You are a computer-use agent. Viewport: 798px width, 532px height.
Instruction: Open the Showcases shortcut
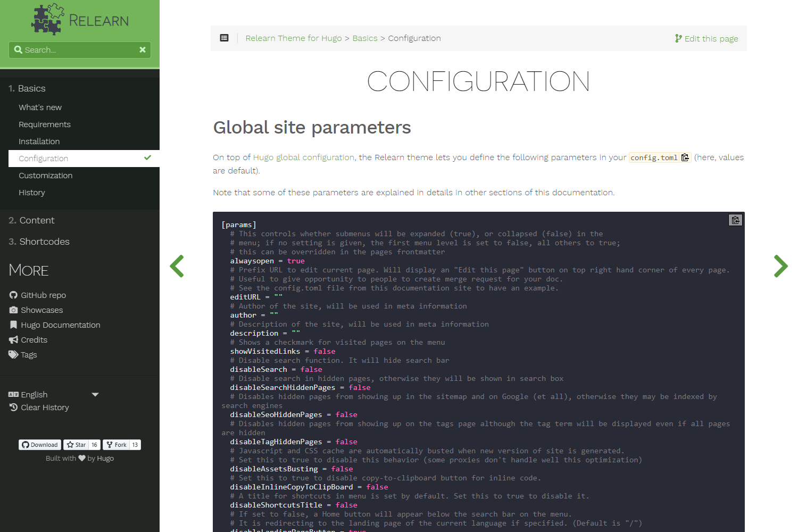click(36, 310)
